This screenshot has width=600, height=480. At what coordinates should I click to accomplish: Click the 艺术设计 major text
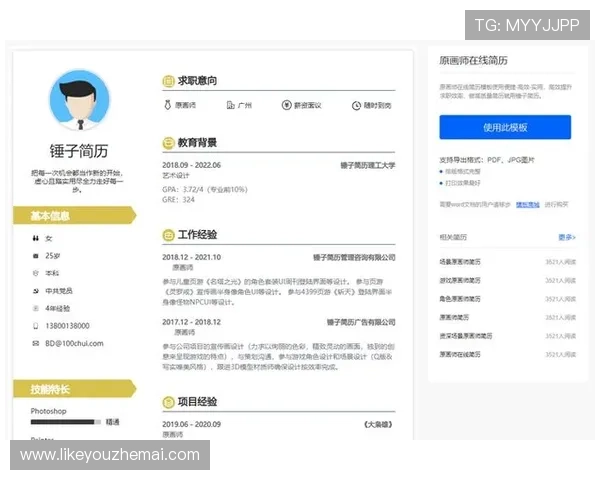pos(176,176)
